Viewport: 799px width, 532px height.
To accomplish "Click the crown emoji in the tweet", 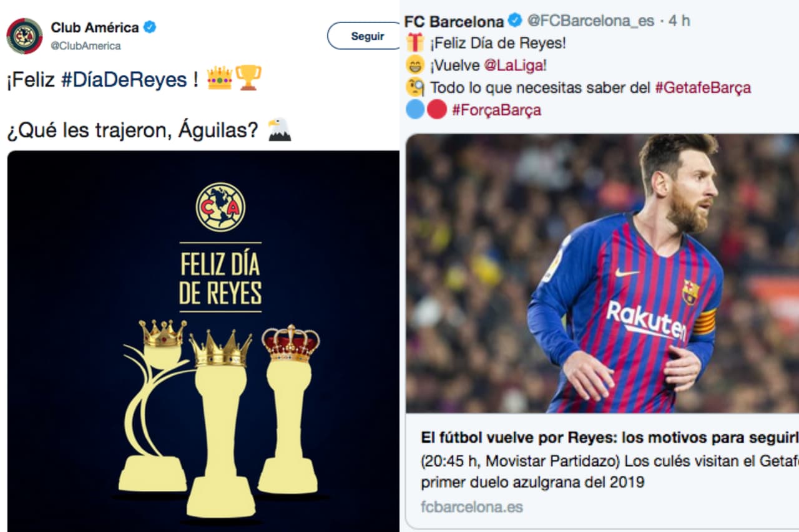I will tap(219, 78).
